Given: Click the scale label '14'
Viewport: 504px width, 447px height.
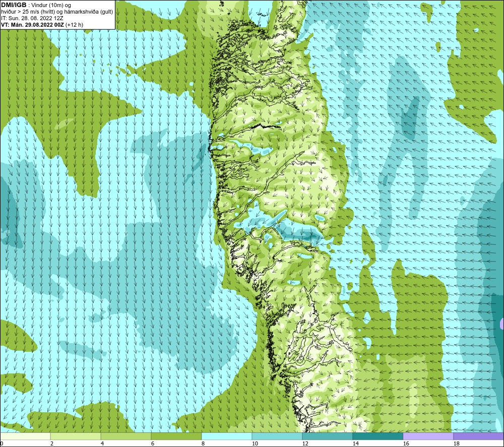Looking at the screenshot, I should click(x=355, y=444).
